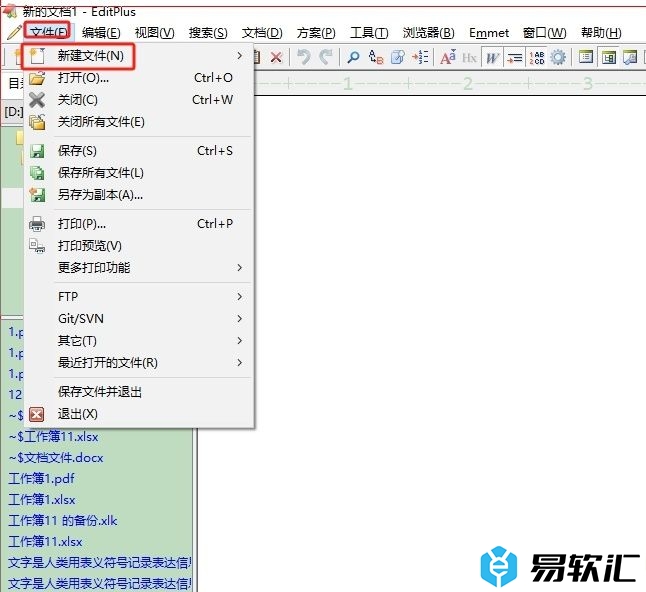Open the 编辑(E) menu
Viewport: 646px width, 592px height.
pos(101,33)
